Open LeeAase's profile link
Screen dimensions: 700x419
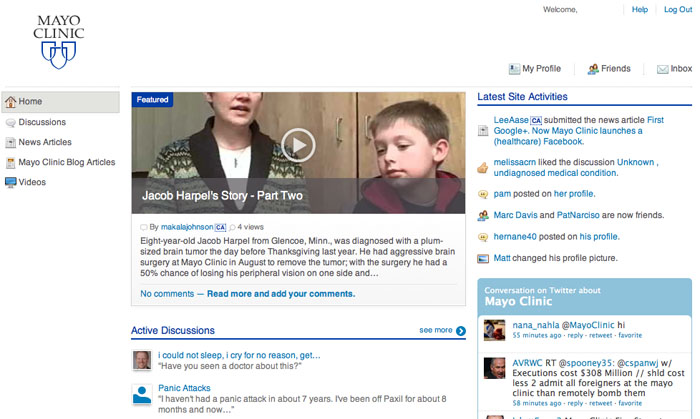pyautogui.click(x=511, y=120)
